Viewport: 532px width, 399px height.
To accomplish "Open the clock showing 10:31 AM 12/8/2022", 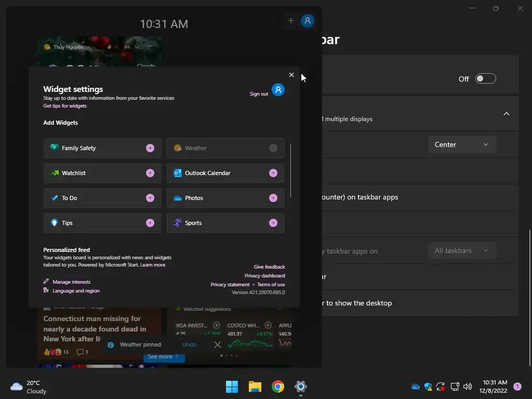I will (494, 387).
